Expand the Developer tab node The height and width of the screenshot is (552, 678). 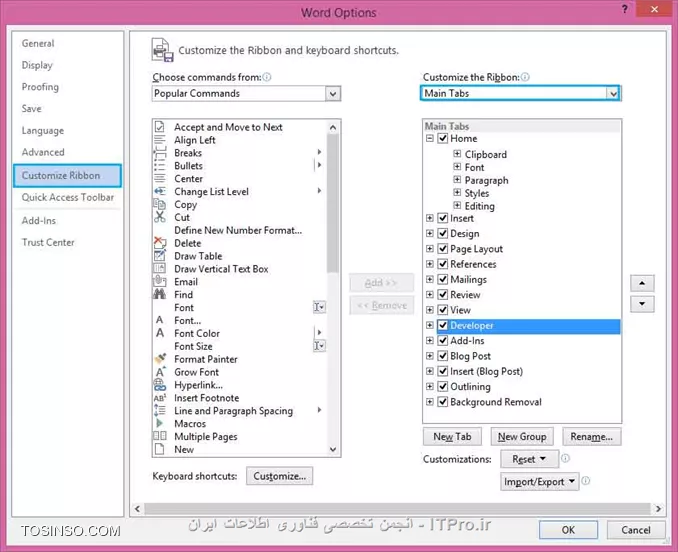pyautogui.click(x=429, y=325)
